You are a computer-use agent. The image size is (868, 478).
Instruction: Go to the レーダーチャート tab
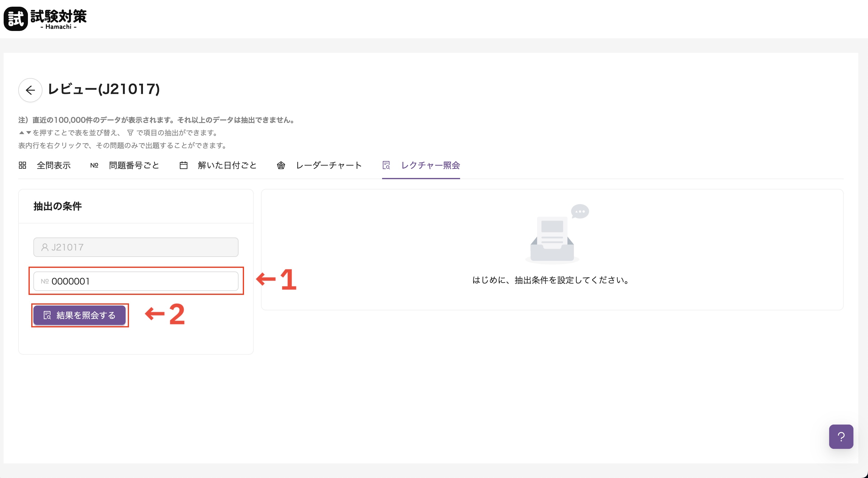coord(328,165)
